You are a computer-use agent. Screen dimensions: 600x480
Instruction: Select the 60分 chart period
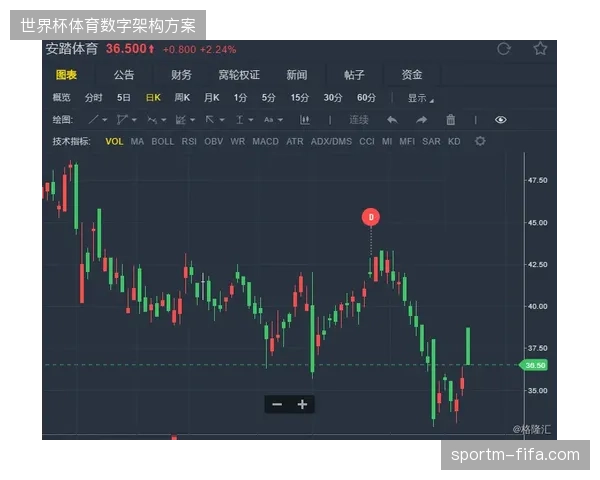tap(366, 98)
